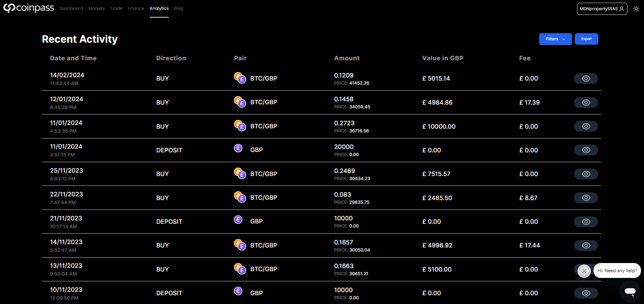This screenshot has width=644, height=304.
Task: Click the GBP icon on the 20000 deposit row
Action: (x=238, y=148)
